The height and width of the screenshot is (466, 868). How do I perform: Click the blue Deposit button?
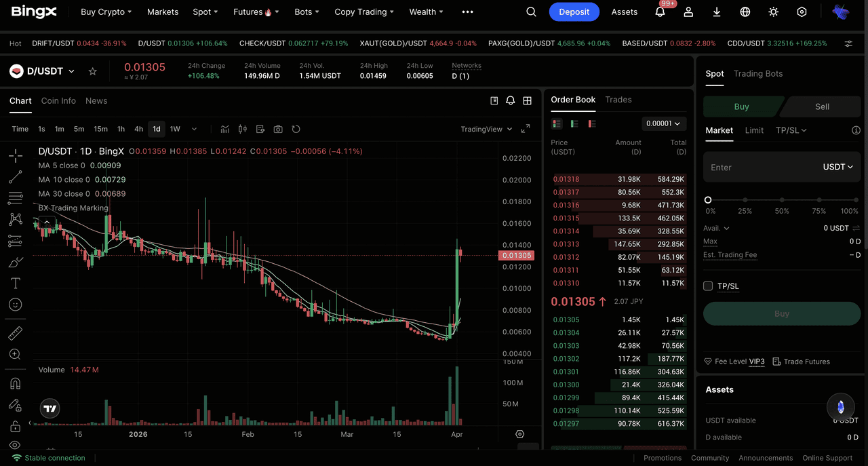pos(574,12)
